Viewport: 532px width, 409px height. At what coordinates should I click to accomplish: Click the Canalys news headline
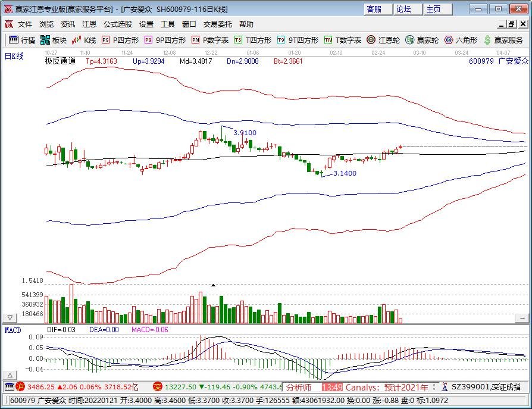coord(387,388)
